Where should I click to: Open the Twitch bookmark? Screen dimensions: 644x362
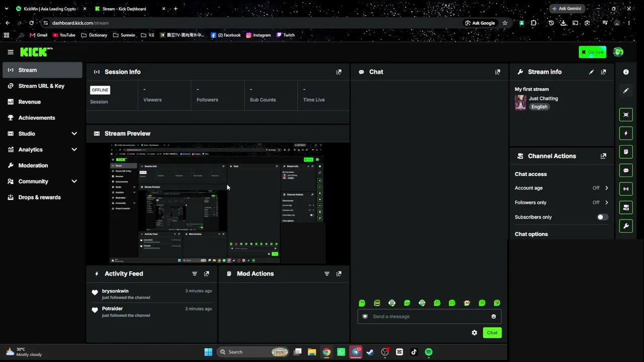[285, 35]
